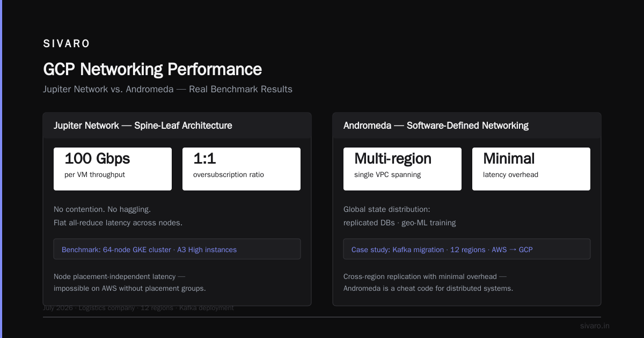
Task: Select the 'Multi-region' stat value
Action: pos(393,158)
